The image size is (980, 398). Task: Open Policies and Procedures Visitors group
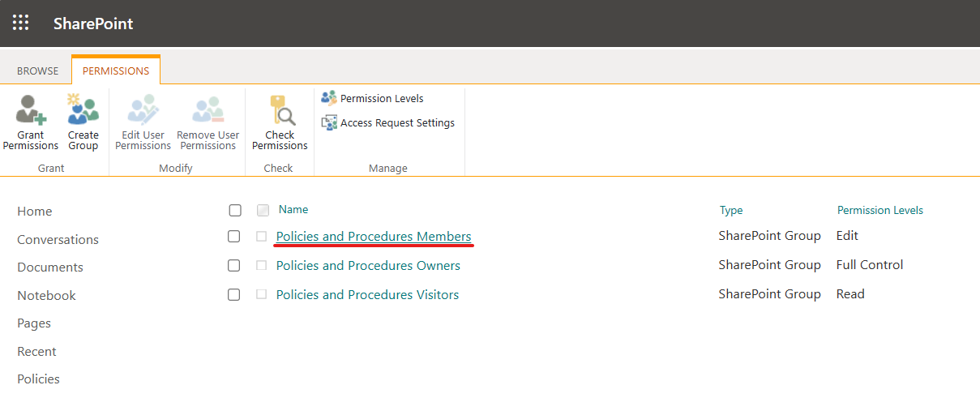tap(367, 295)
